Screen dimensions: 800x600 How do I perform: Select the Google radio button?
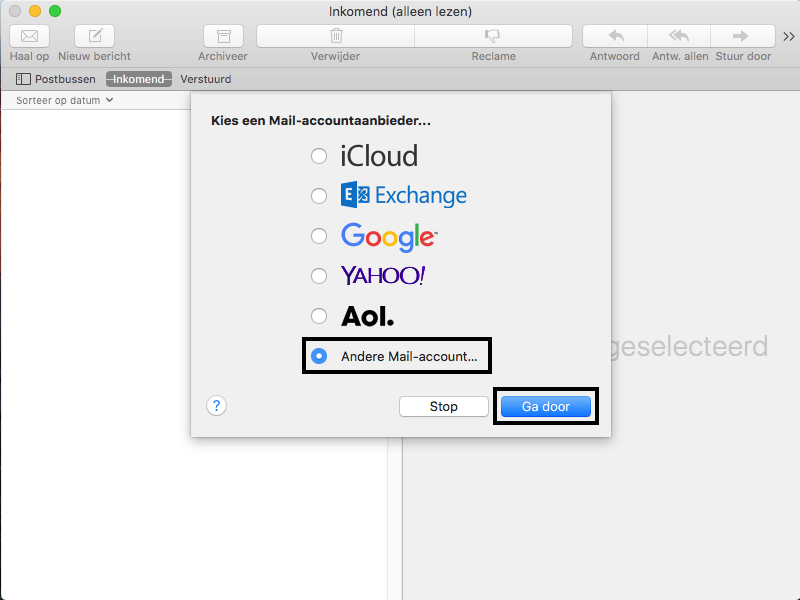[319, 236]
